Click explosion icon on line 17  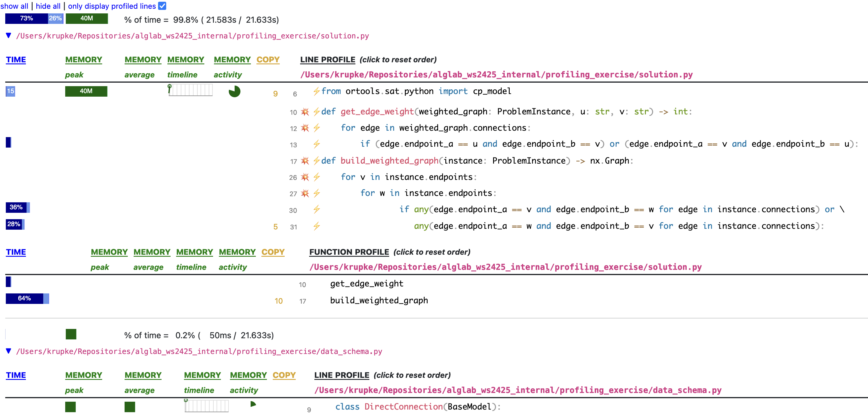coord(304,161)
